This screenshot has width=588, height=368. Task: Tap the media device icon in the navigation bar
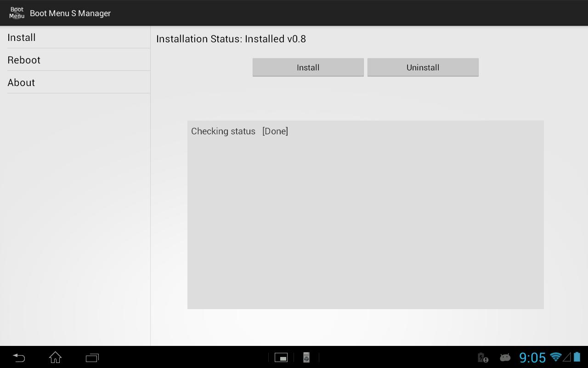(x=306, y=357)
